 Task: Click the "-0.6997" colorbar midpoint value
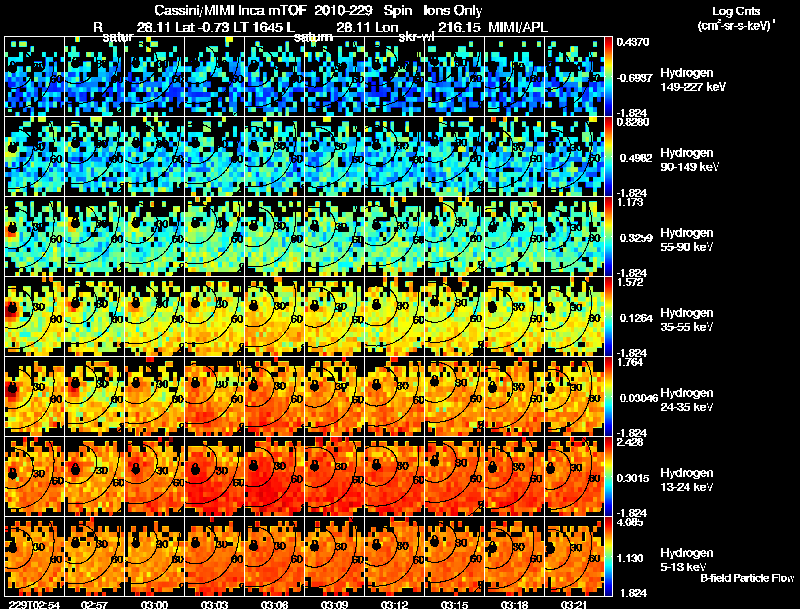[634, 78]
